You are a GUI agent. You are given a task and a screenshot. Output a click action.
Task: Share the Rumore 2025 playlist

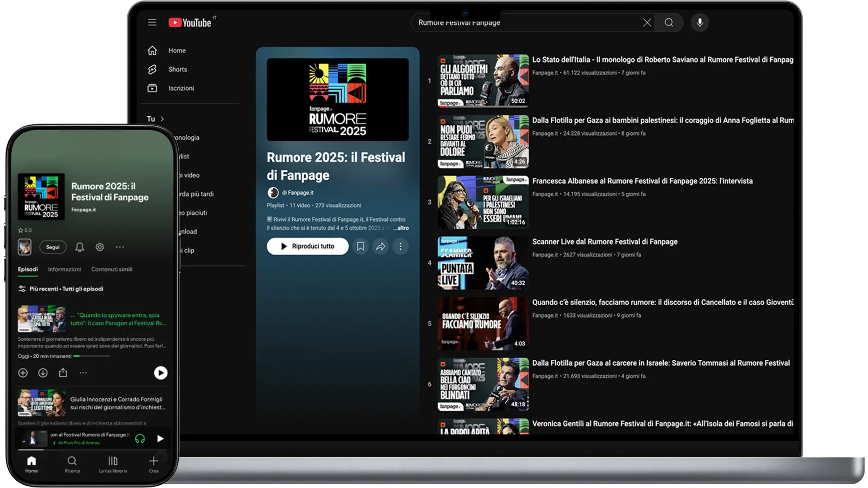380,246
